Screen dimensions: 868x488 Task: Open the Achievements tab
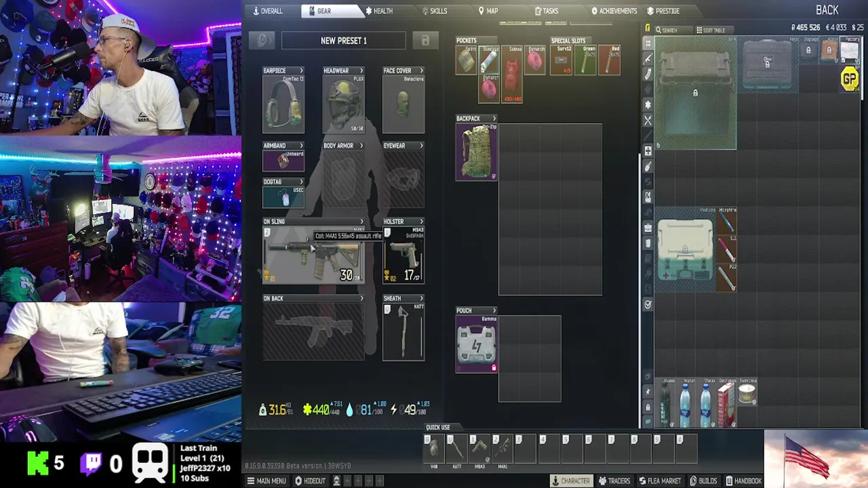[x=614, y=11]
